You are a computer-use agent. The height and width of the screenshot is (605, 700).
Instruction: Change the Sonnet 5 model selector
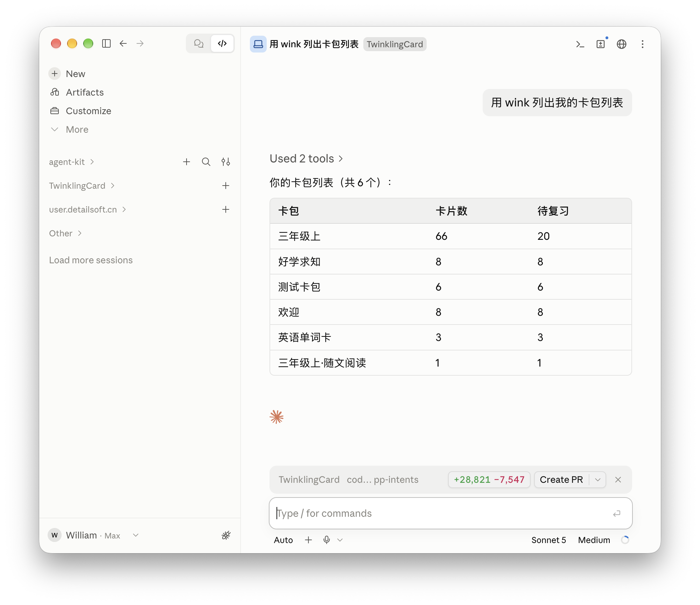pos(548,540)
